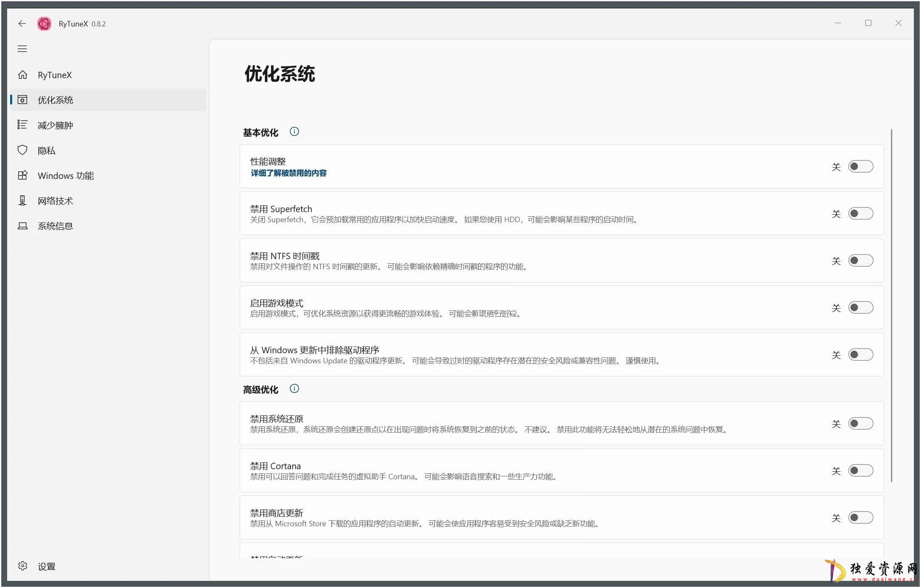Click the 基本优化 section label
The image size is (921, 588).
click(260, 132)
